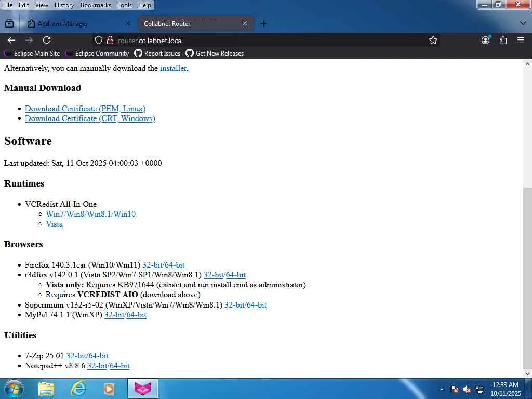Click the r3dfox browser taskbar icon
Image resolution: width=532 pixels, height=399 pixels.
tap(142, 389)
